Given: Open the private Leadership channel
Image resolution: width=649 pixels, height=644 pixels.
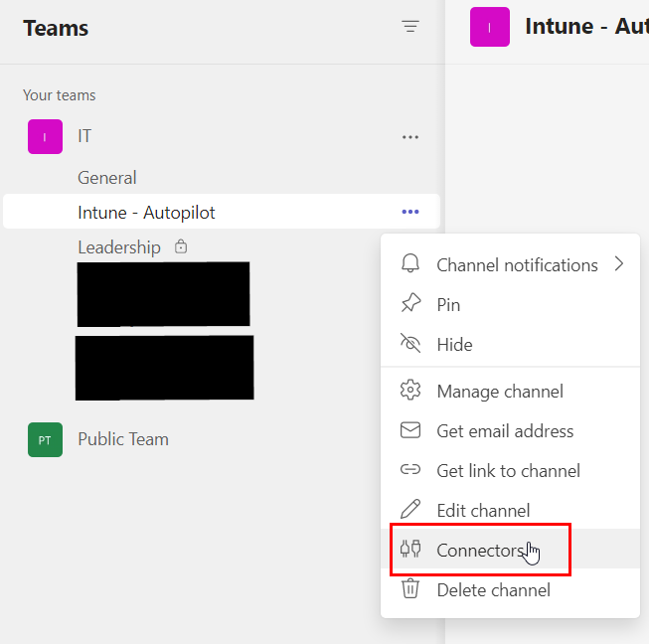Looking at the screenshot, I should click(119, 247).
